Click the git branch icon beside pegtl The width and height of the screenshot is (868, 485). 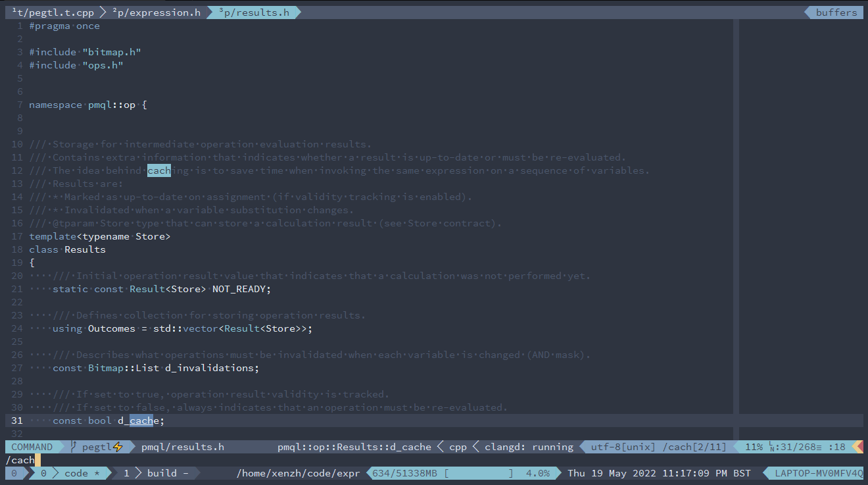tap(74, 447)
